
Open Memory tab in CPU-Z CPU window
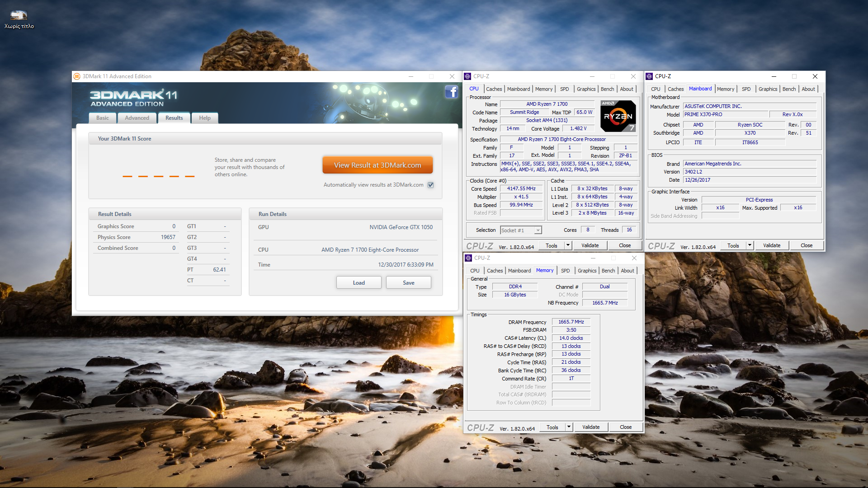(544, 89)
